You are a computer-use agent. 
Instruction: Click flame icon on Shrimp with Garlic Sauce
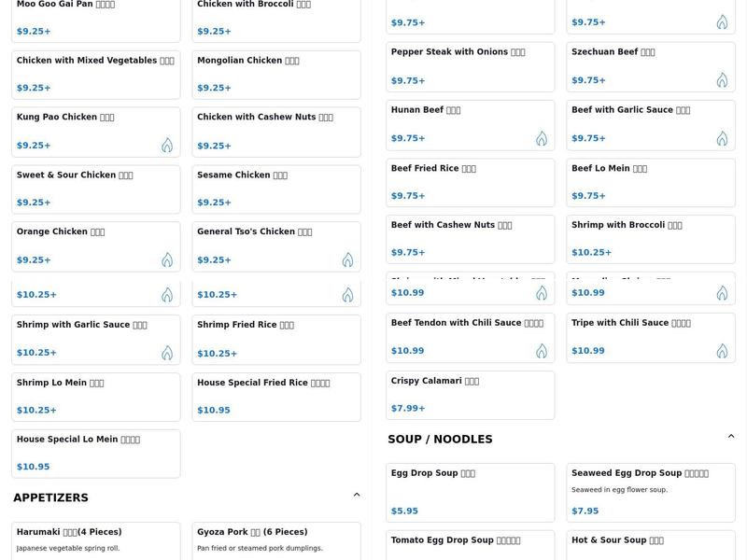coord(167,353)
